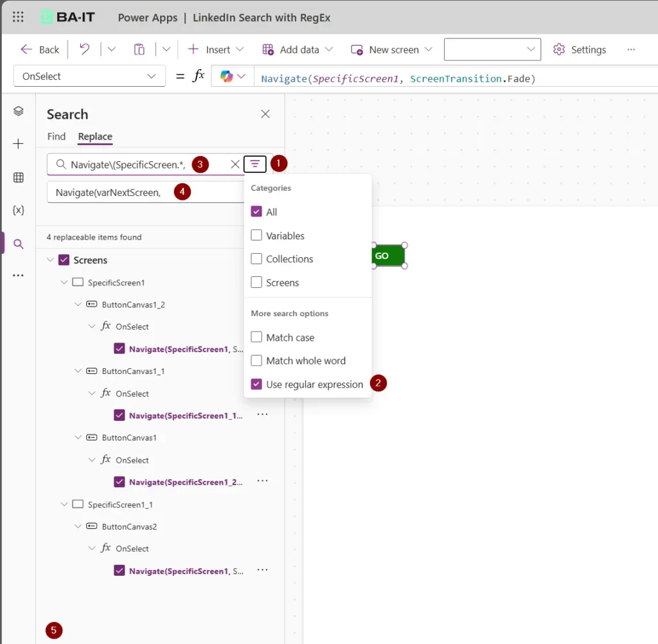Viewport: 658px width, 644px height.
Task: Open the Copilot formula menu
Action: point(233,76)
